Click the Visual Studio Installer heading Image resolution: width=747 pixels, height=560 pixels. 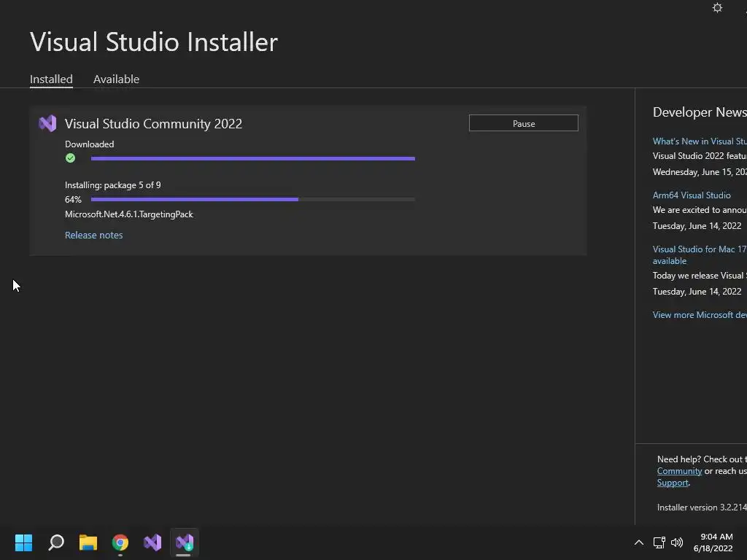point(154,42)
